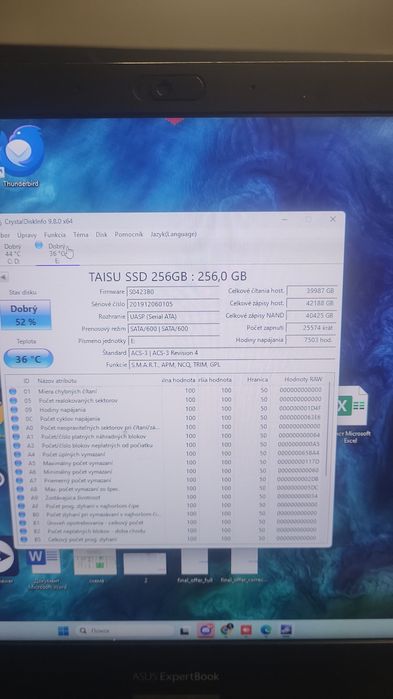
Task: Click the serial number field 201912060105
Action: 173,304
